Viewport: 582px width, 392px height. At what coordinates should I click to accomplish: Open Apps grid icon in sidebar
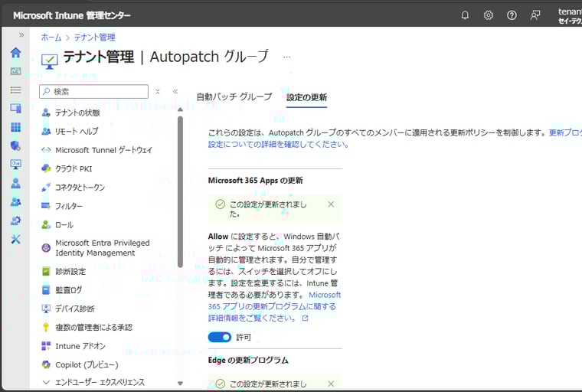click(15, 127)
